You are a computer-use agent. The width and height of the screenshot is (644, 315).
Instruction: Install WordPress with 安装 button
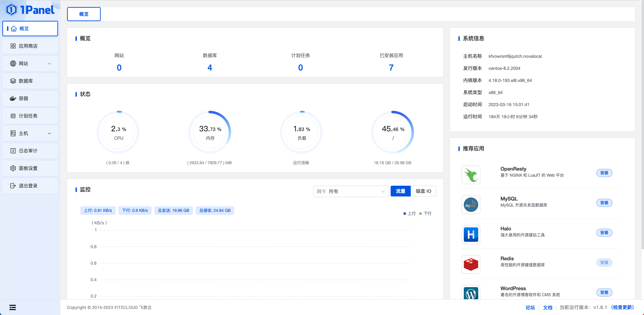pos(604,292)
